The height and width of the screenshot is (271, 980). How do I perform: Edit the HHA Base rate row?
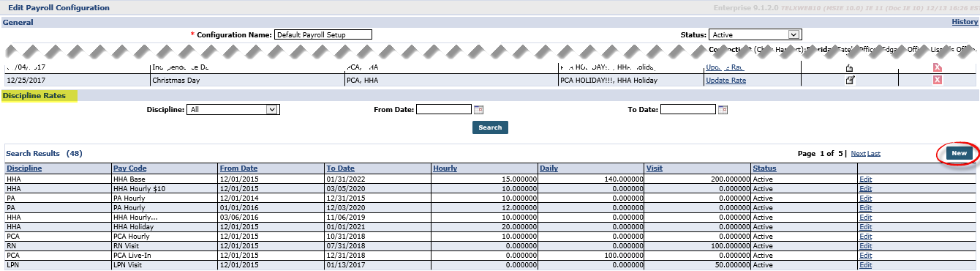[x=866, y=179]
